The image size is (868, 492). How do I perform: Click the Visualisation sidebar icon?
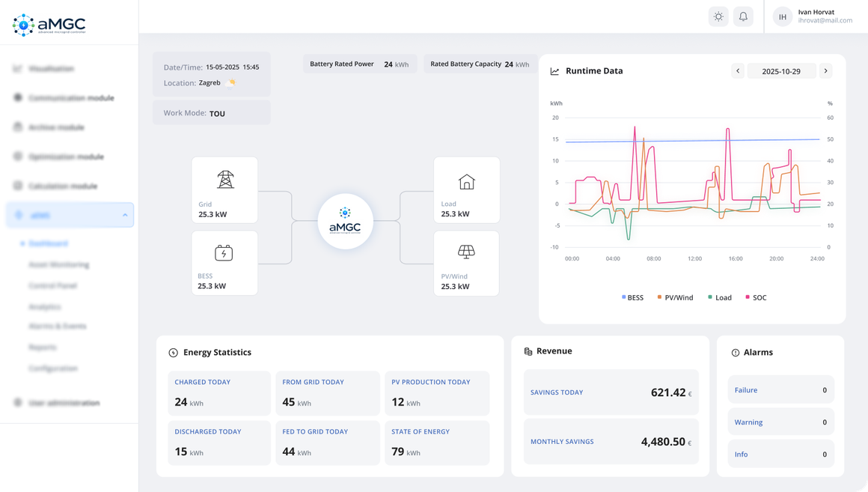[x=18, y=69]
